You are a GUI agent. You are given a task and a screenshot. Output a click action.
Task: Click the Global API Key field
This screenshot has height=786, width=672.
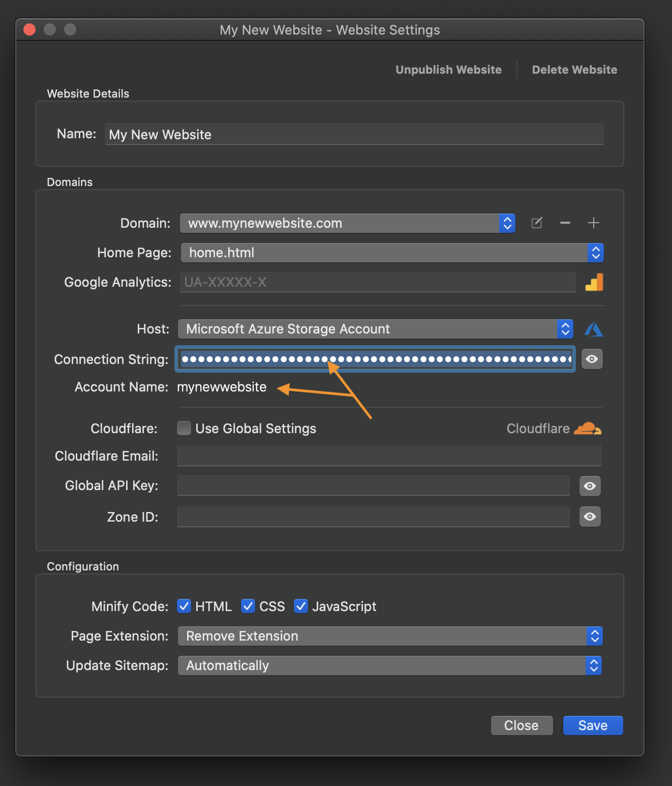point(373,486)
